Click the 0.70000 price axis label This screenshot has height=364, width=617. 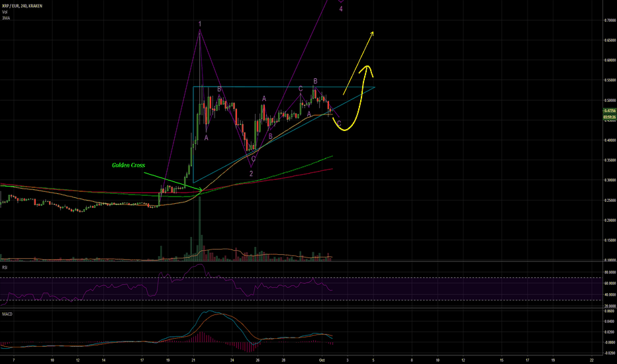pos(610,20)
